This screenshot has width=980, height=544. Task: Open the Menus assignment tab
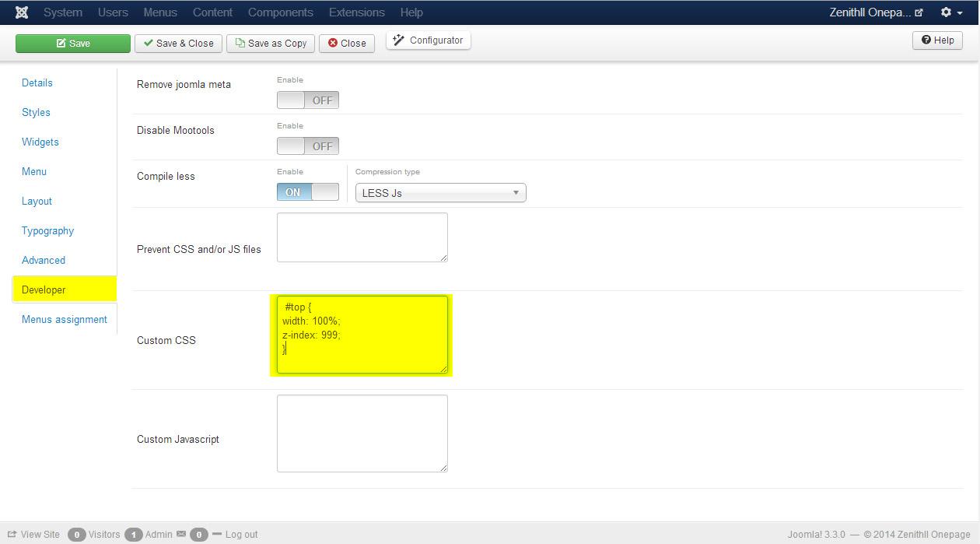[x=65, y=319]
